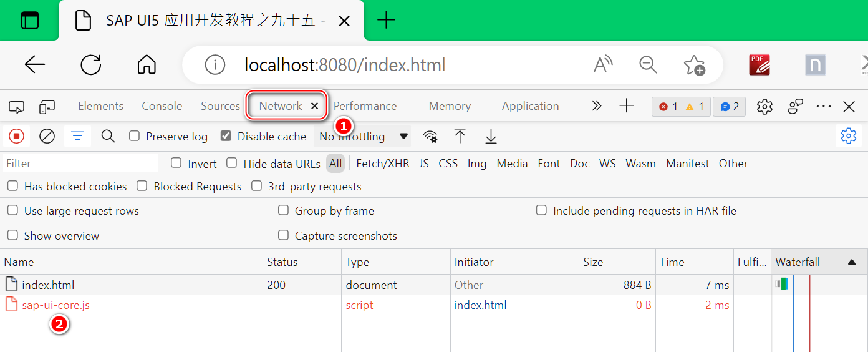
Task: Toggle the network filter bar icon
Action: click(x=77, y=136)
